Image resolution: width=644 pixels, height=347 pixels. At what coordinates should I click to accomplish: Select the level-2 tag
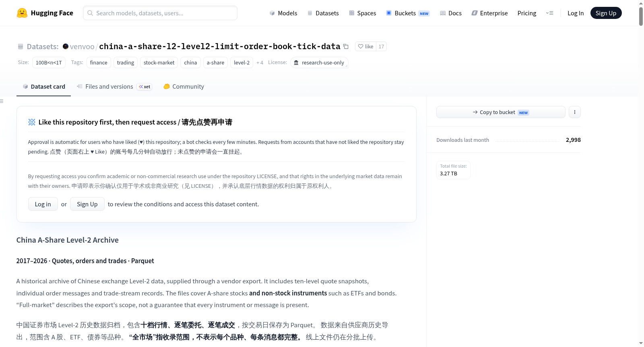pos(242,62)
